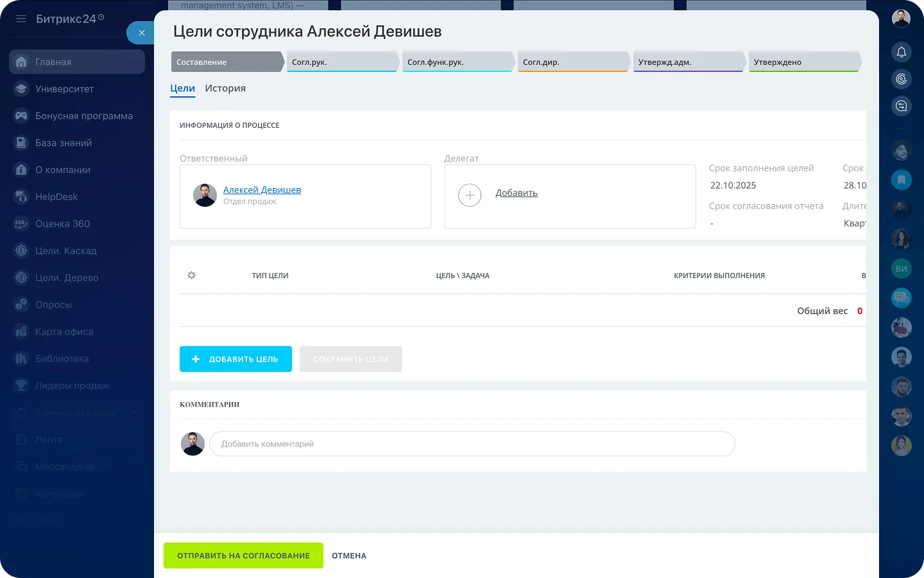Click the Цель \ Задача column header
The height and width of the screenshot is (578, 924).
tap(463, 276)
